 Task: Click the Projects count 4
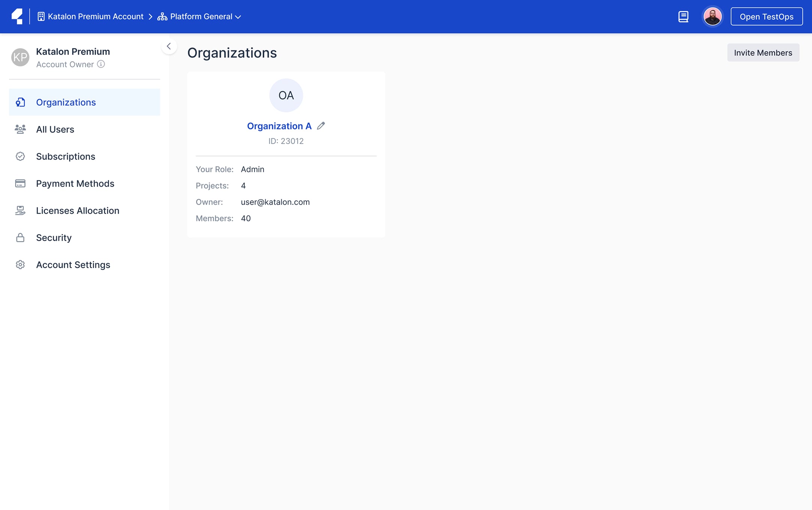(x=243, y=186)
